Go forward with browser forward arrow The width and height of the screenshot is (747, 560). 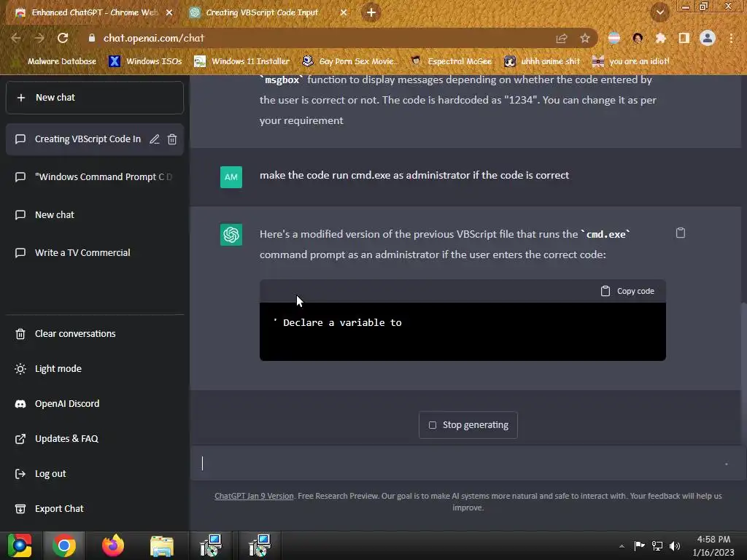pyautogui.click(x=39, y=38)
